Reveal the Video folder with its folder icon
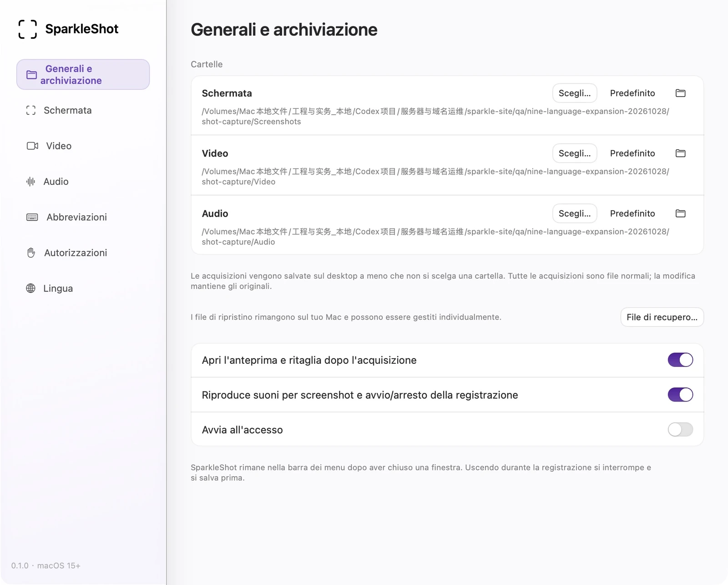 click(681, 153)
